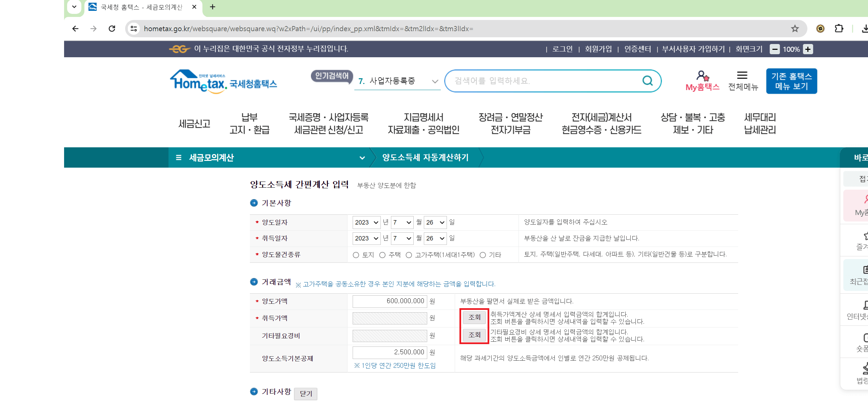Open 취득일자 day dropdown
The image size is (868, 402).
[x=435, y=238]
